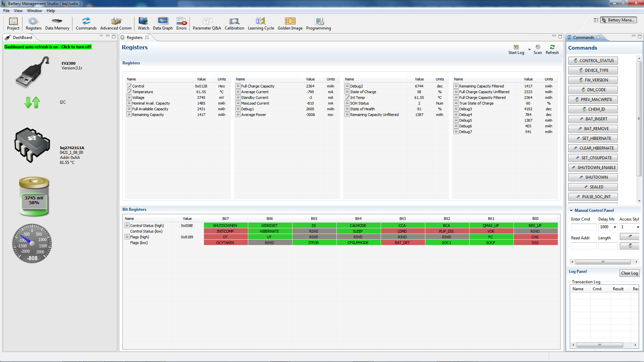Collapse the Manual Control Panel section
Viewport: 644px width, 362px height.
(571, 210)
